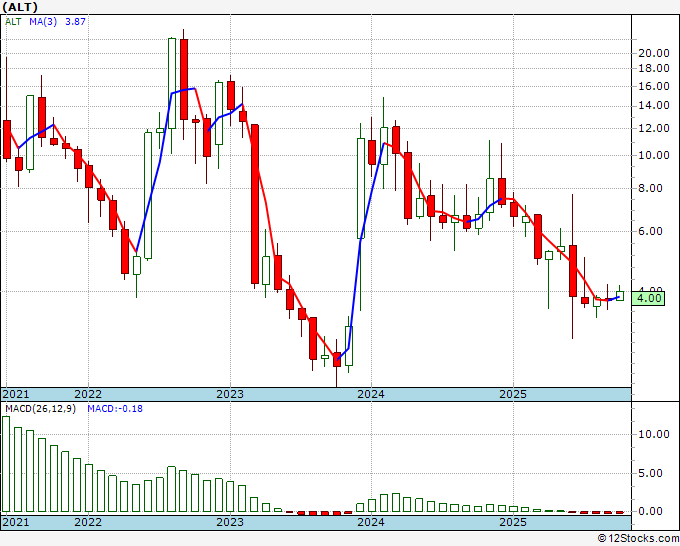Click the last green candlestick near 4.00

(620, 295)
